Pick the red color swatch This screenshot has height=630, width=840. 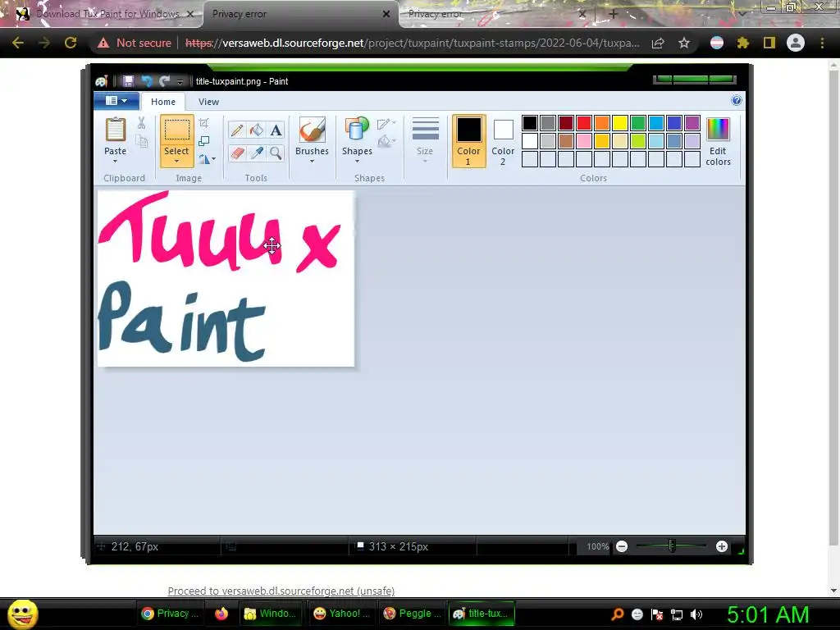[x=584, y=123]
